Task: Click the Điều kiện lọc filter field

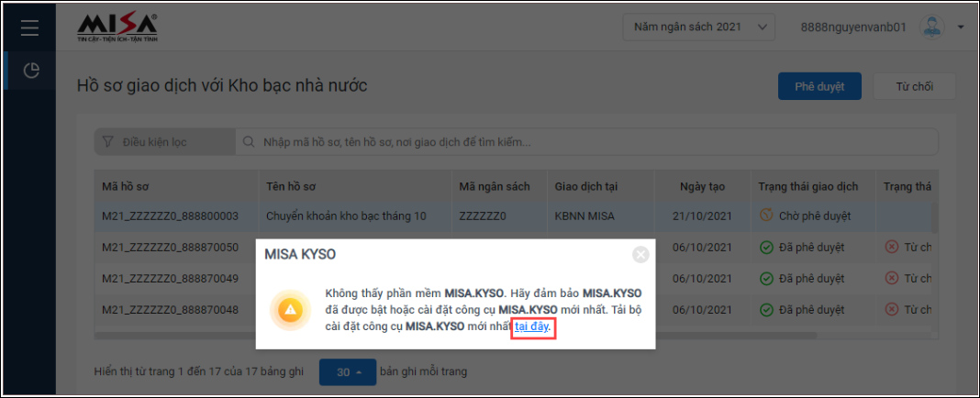Action: (x=164, y=142)
